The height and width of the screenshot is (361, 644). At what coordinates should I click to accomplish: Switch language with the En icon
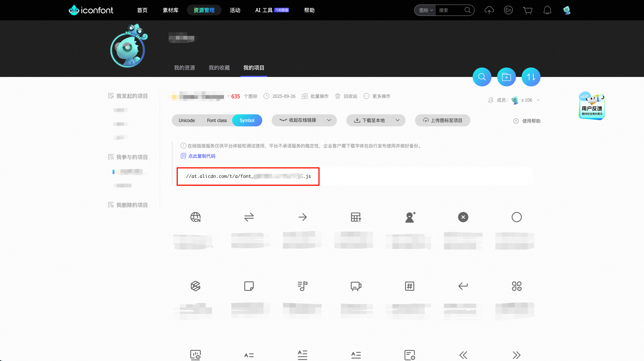(x=508, y=10)
